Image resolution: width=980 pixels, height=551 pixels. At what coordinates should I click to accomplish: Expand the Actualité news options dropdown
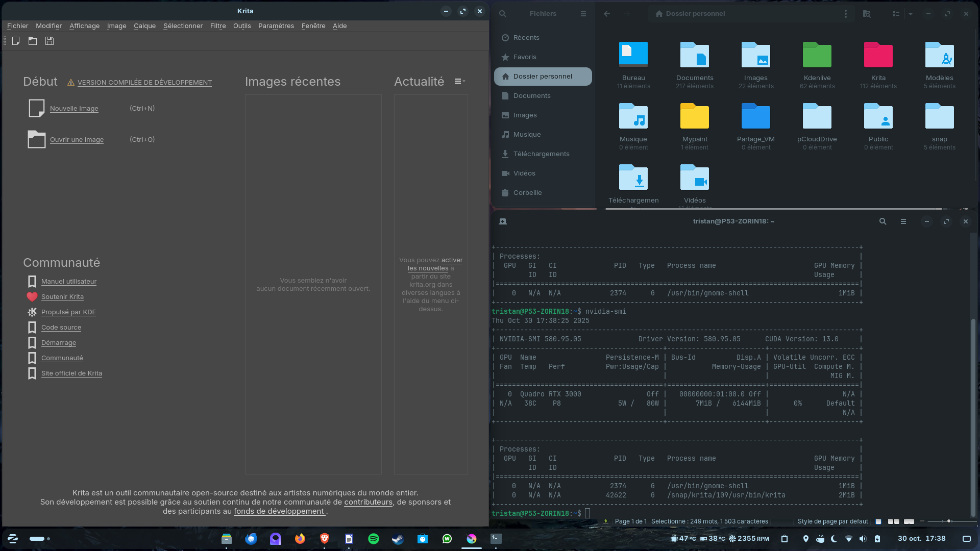tap(460, 81)
